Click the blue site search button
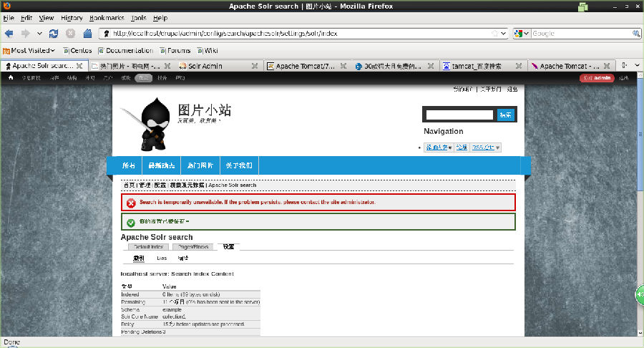 click(x=505, y=115)
